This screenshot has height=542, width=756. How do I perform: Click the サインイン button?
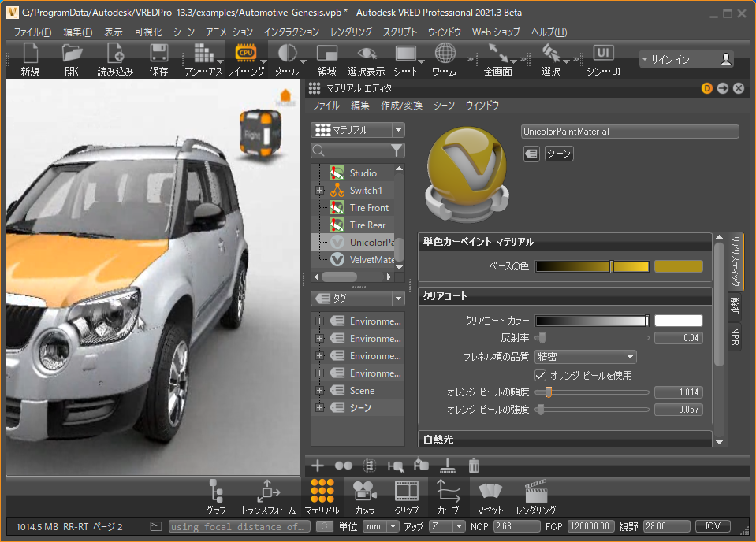tap(686, 59)
